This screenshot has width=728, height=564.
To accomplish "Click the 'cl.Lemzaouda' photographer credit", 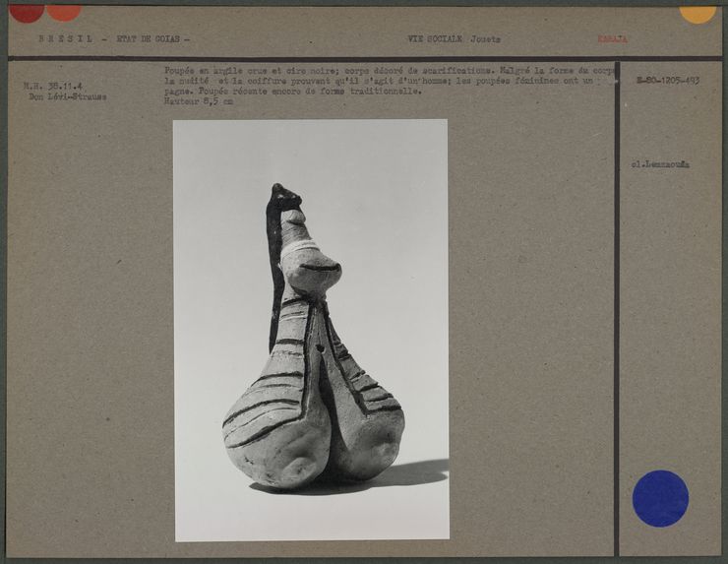I will point(660,164).
